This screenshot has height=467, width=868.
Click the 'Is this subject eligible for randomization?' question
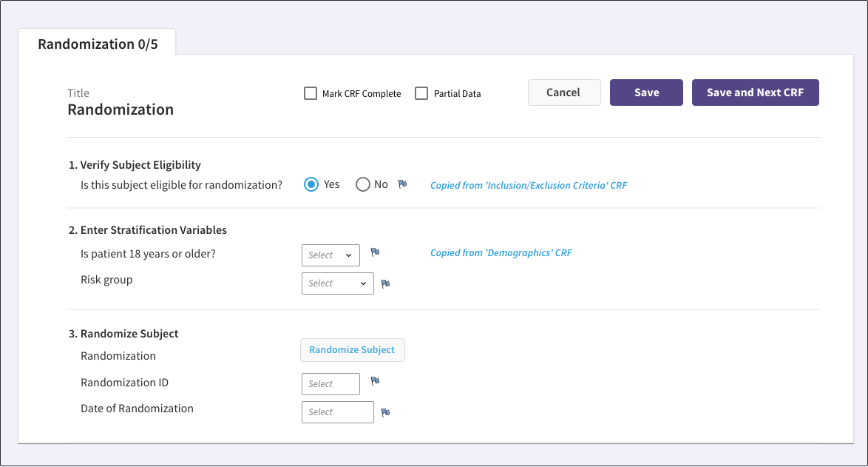[x=182, y=185]
